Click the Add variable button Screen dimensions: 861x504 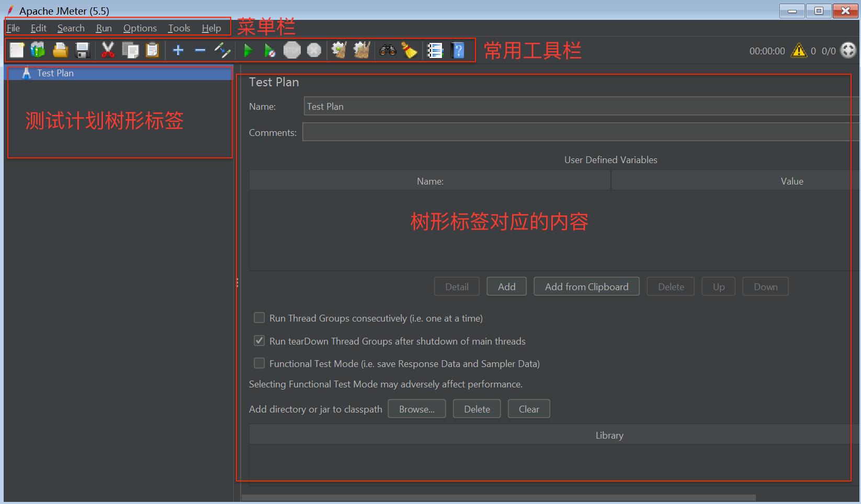(506, 287)
